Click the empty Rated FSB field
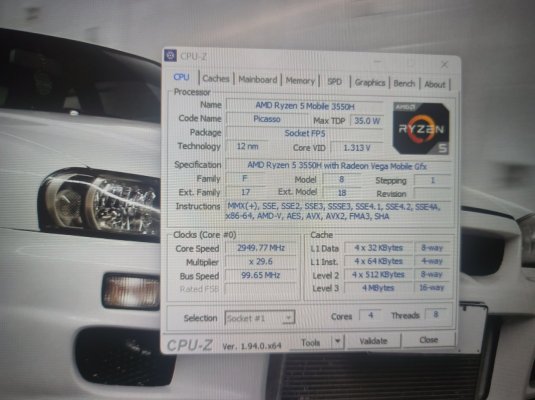 click(x=261, y=289)
